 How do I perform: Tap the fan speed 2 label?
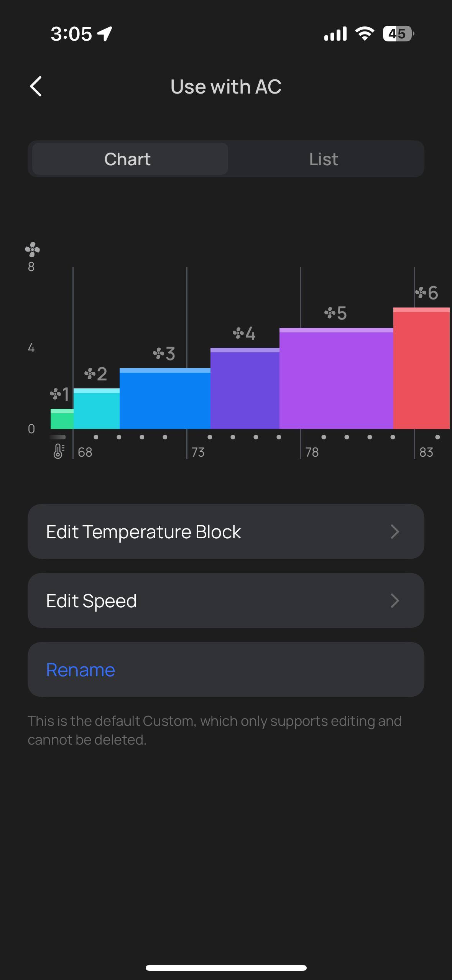coord(96,374)
